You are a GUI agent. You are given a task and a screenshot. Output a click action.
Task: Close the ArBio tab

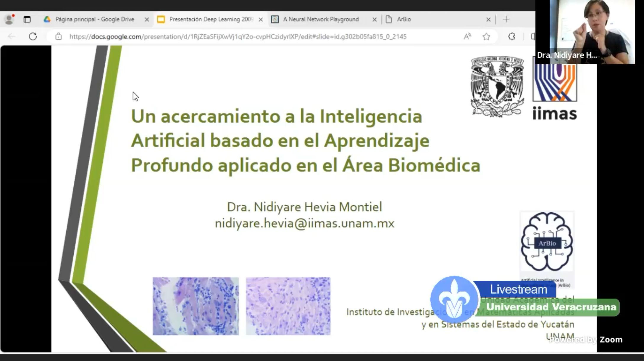pyautogui.click(x=488, y=20)
